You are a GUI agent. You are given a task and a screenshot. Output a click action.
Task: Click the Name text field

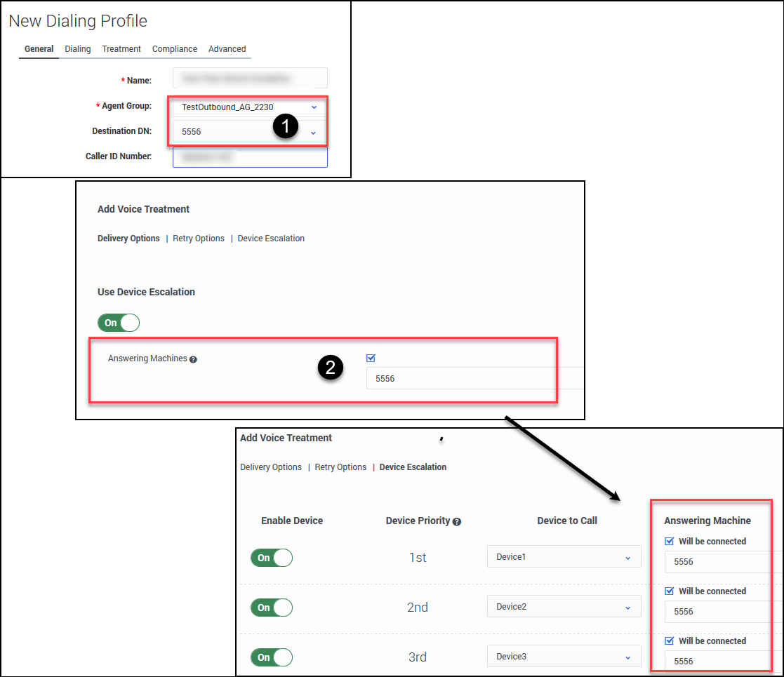(250, 79)
